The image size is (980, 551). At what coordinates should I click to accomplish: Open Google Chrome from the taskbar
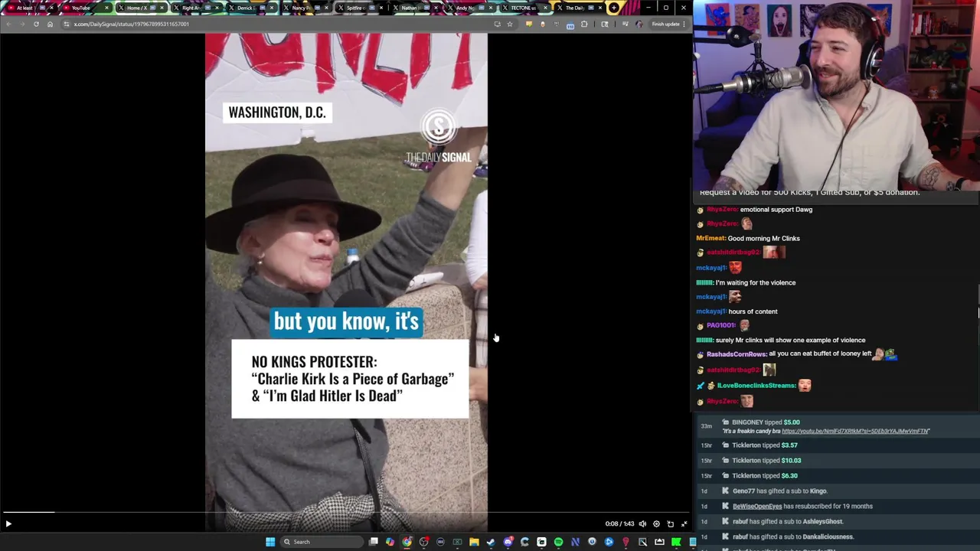pos(407,542)
